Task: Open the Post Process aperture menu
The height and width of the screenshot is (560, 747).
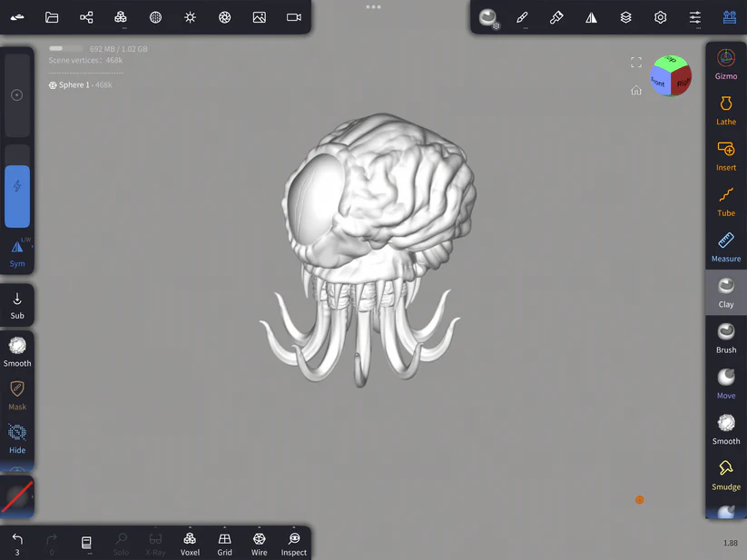Action: [224, 17]
